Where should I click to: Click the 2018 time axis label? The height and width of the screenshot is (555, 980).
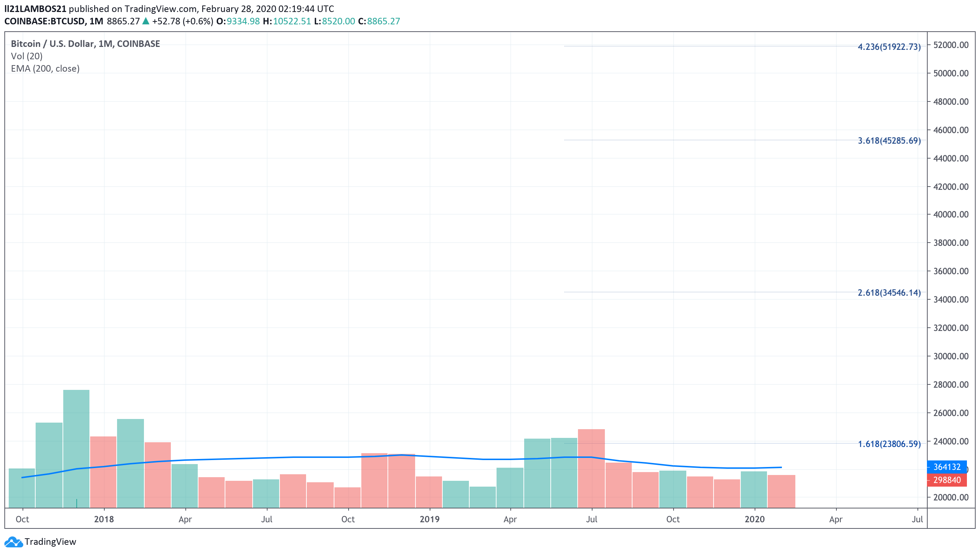tap(104, 519)
